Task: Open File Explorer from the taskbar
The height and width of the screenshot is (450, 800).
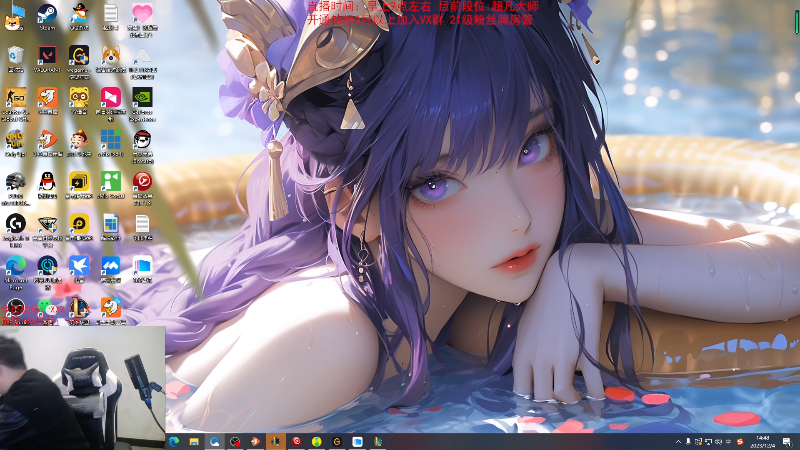Action: pyautogui.click(x=194, y=442)
